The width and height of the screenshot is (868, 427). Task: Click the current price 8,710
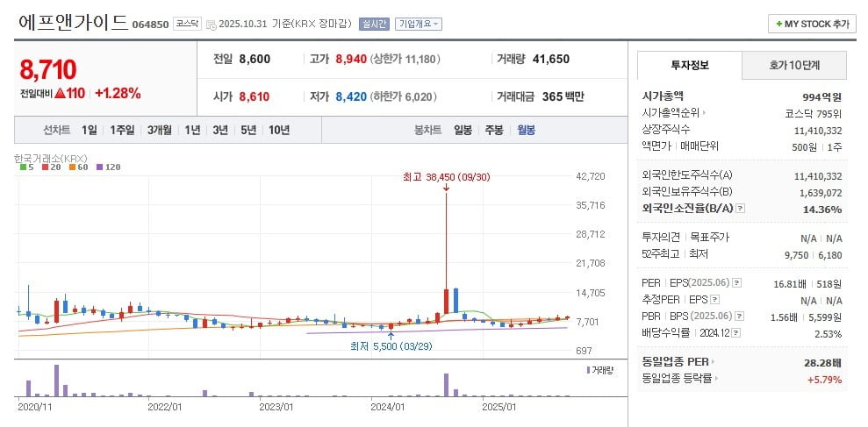[x=48, y=70]
